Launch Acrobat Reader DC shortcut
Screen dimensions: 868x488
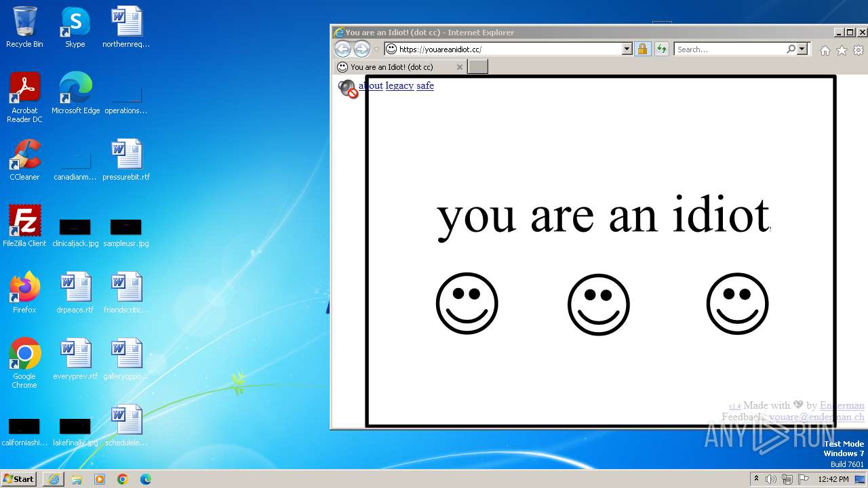point(24,98)
